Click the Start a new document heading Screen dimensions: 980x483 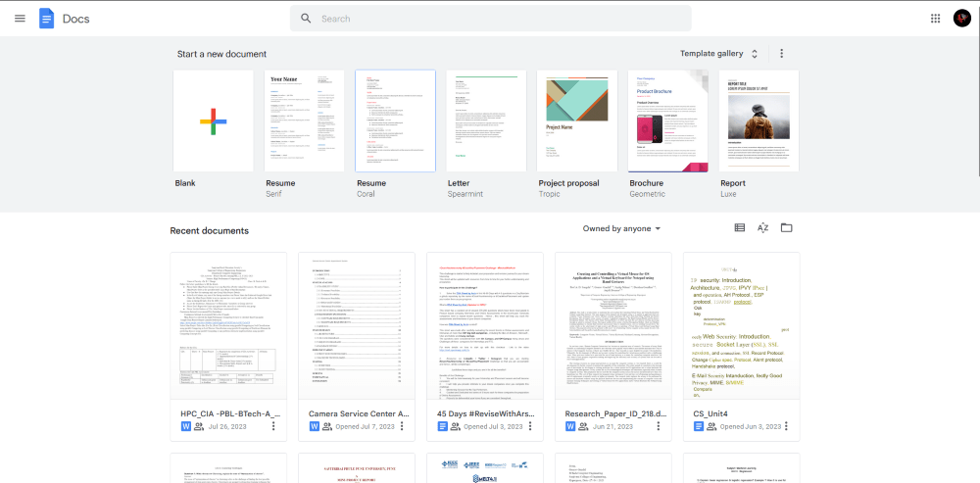tap(221, 54)
